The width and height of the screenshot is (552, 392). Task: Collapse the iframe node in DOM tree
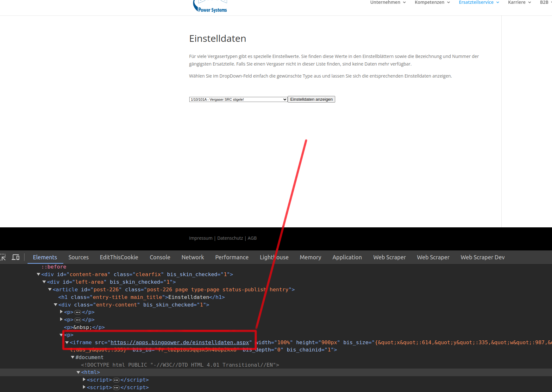click(67, 343)
